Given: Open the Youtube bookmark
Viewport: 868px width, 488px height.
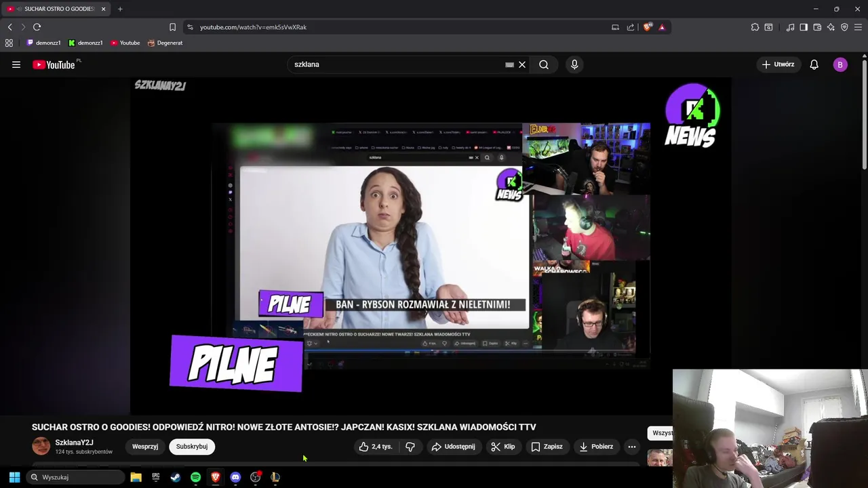Looking at the screenshot, I should pos(125,43).
